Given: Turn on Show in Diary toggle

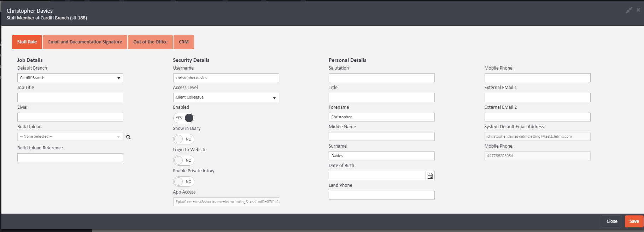Looking at the screenshot, I should [184, 139].
